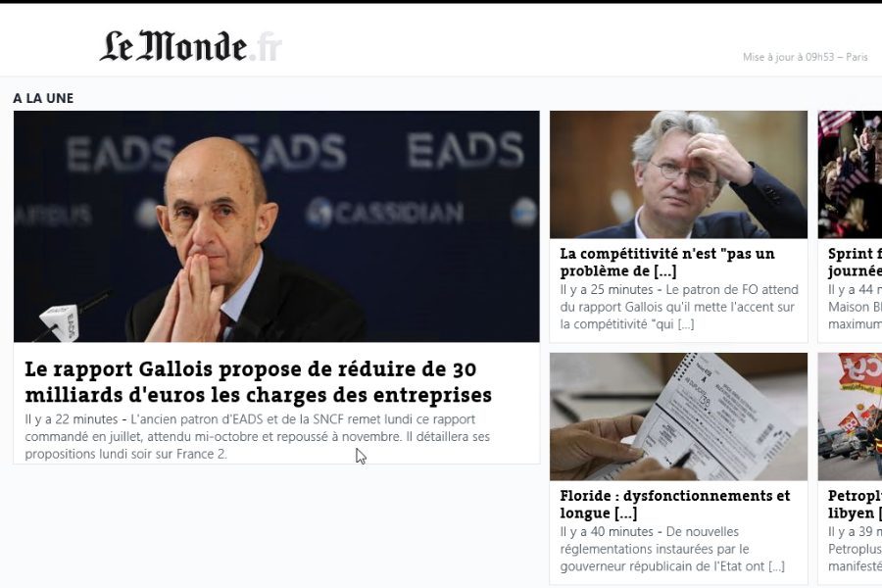Click FO patron article summary text

pyautogui.click(x=679, y=307)
